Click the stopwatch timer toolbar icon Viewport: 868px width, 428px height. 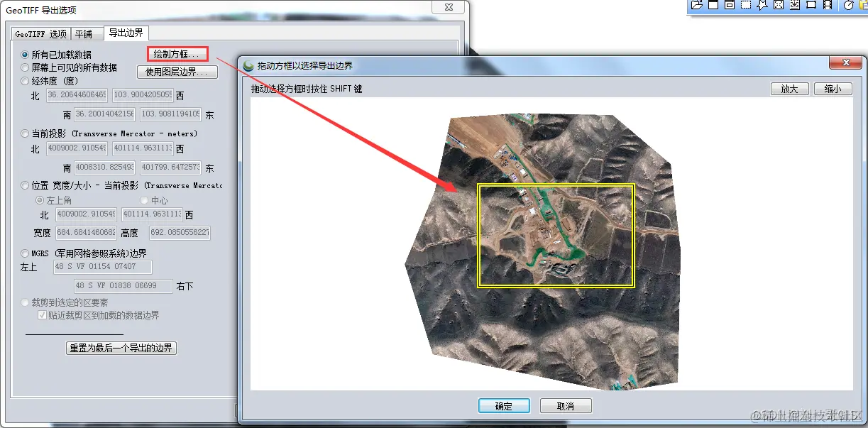848,4
